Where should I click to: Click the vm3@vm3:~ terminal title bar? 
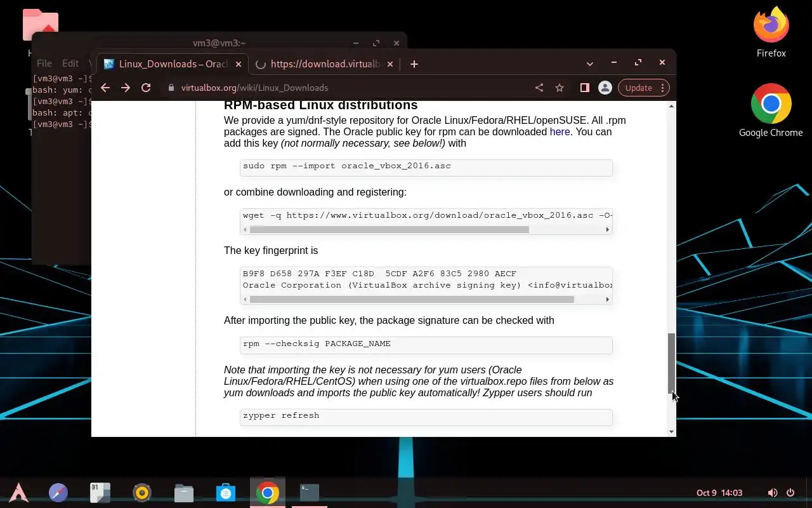pos(219,43)
